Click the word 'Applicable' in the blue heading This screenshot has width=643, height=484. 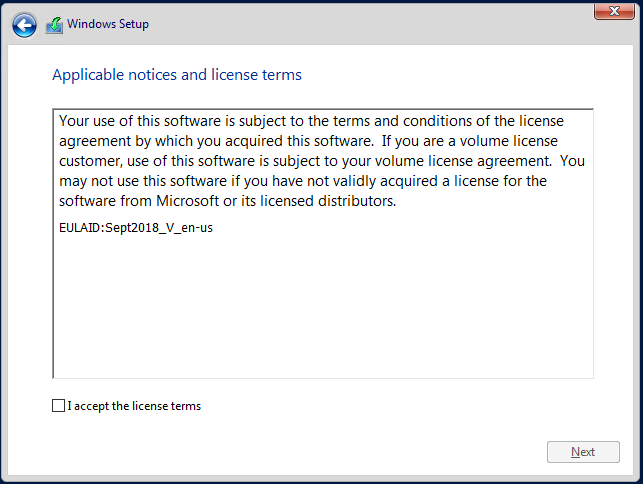88,75
